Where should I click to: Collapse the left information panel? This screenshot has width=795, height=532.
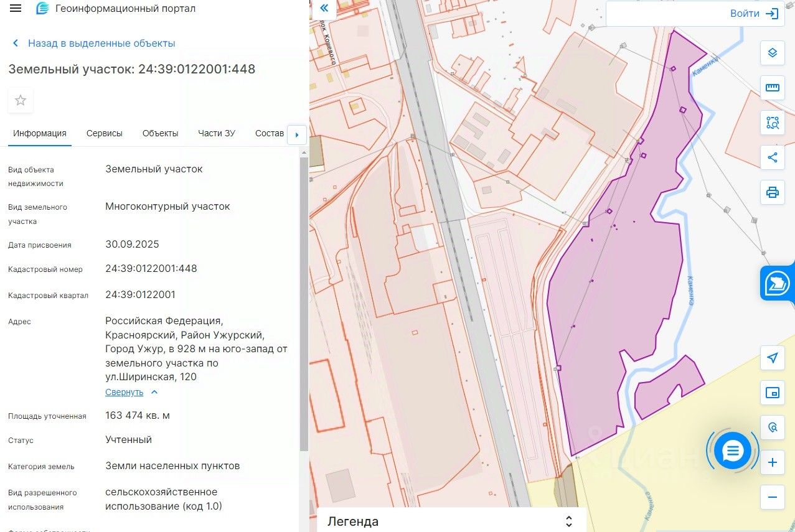324,9
